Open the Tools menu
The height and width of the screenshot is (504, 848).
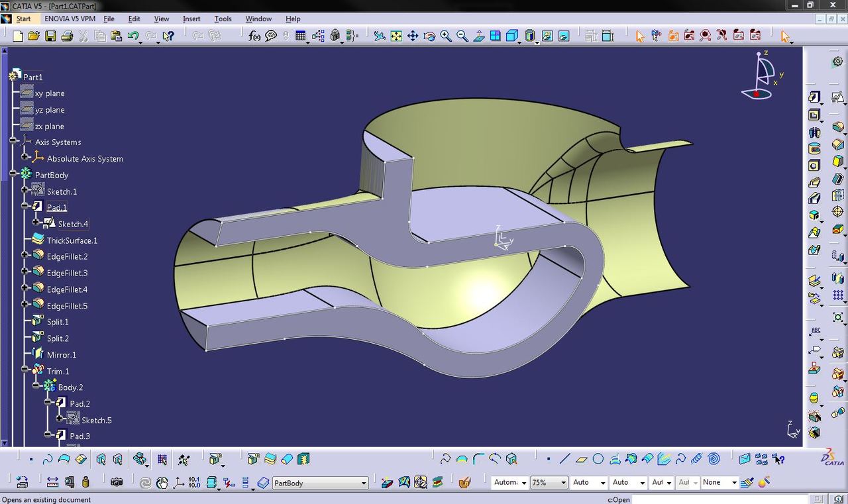(223, 19)
